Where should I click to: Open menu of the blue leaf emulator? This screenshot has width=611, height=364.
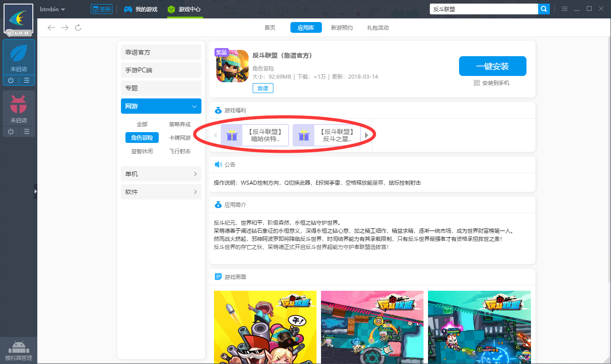27,80
